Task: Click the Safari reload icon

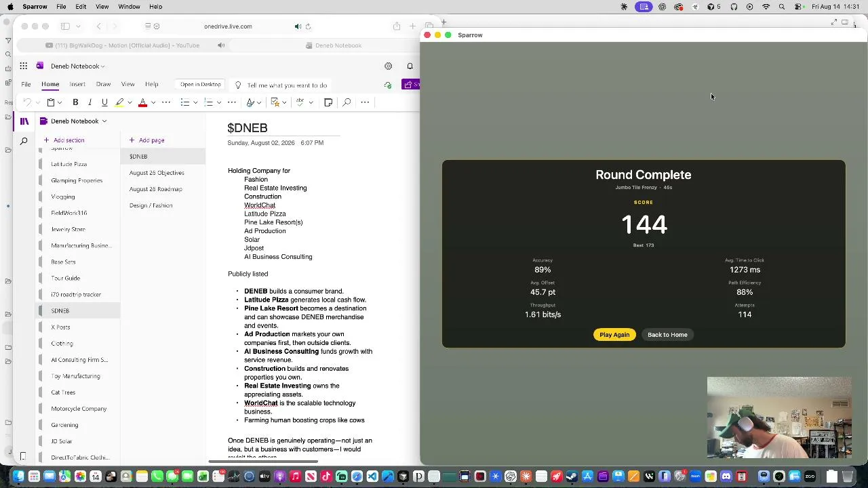Action: (x=308, y=26)
